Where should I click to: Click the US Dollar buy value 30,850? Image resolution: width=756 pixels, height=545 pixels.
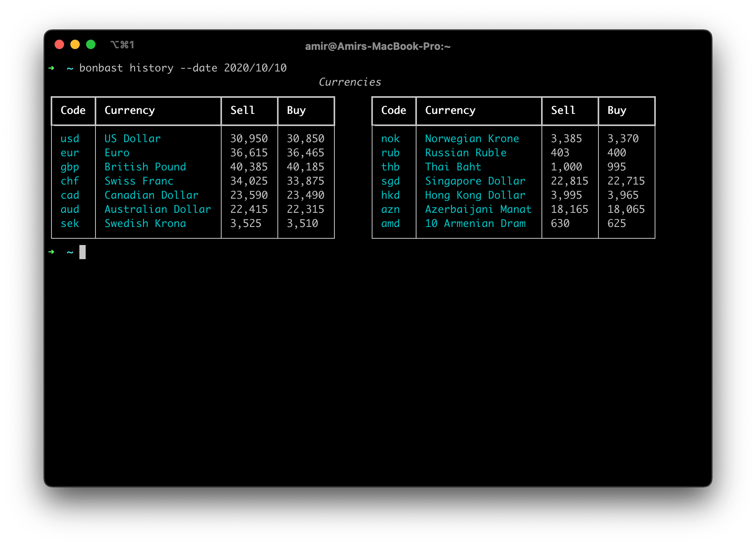pyautogui.click(x=306, y=139)
